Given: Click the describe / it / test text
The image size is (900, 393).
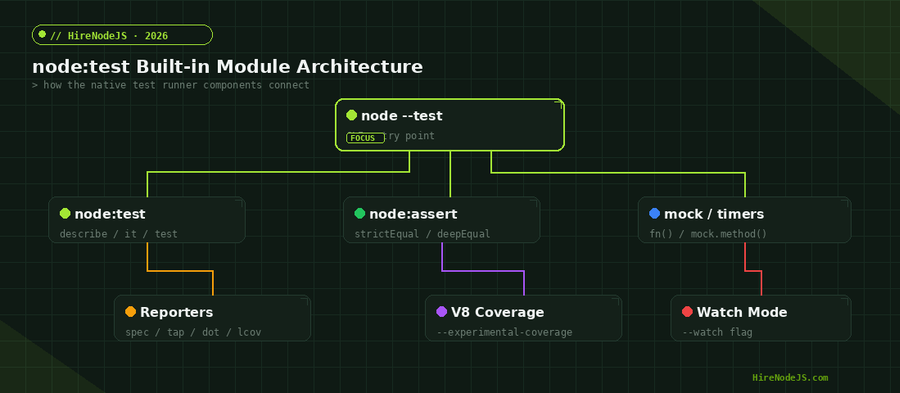Looking at the screenshot, I should (x=119, y=234).
